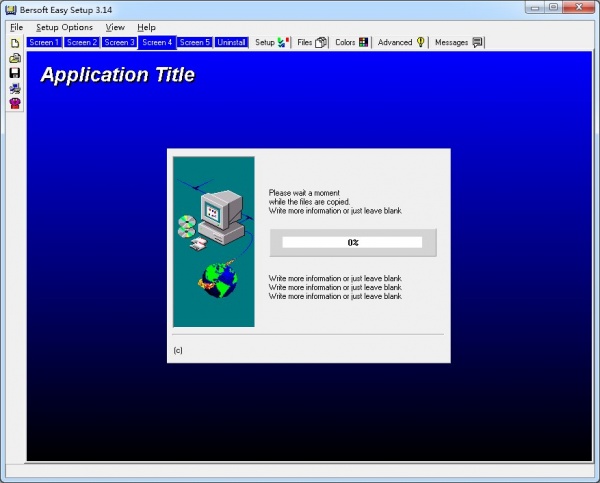Open the File menu
The height and width of the screenshot is (483, 600).
(16, 27)
